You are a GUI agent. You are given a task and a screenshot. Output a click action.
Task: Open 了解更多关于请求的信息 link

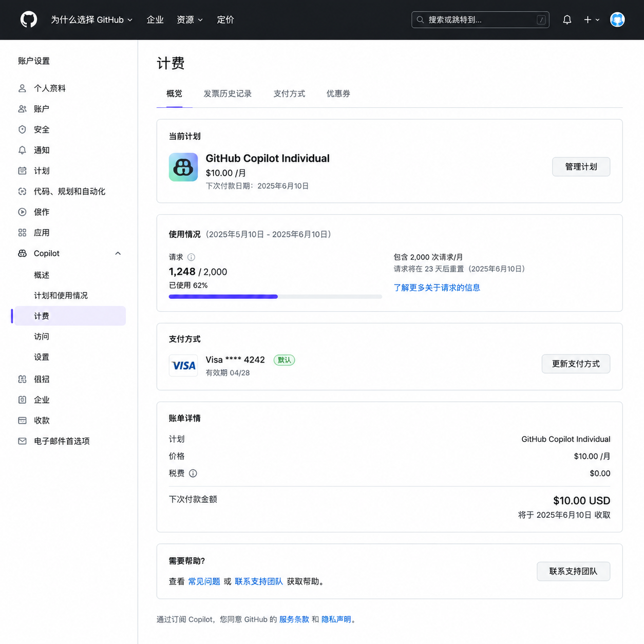pos(437,288)
